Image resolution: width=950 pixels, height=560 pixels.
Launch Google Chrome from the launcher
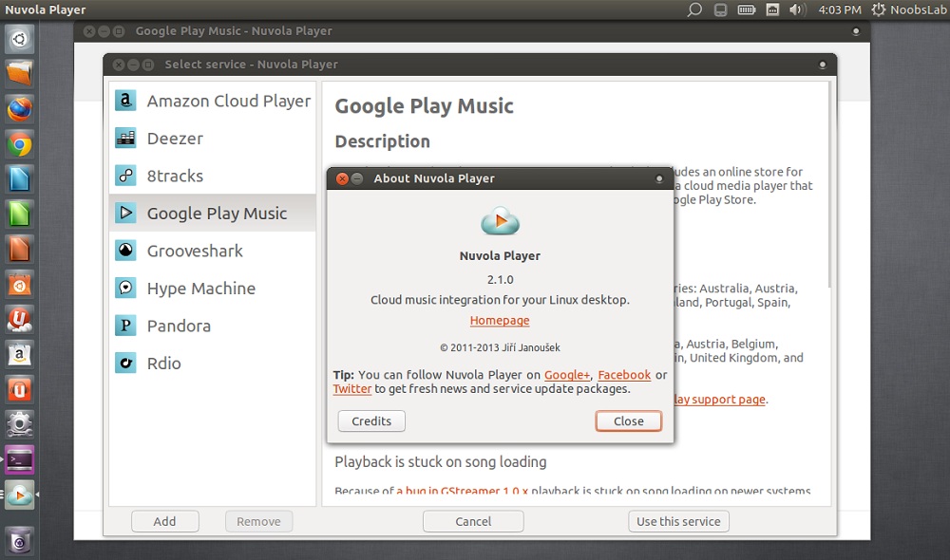coord(19,144)
